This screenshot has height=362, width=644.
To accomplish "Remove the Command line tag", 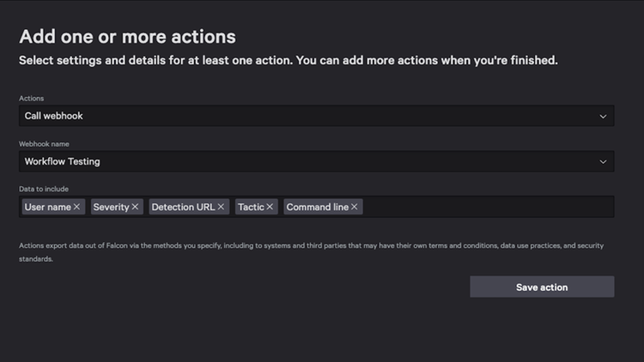I will (355, 207).
